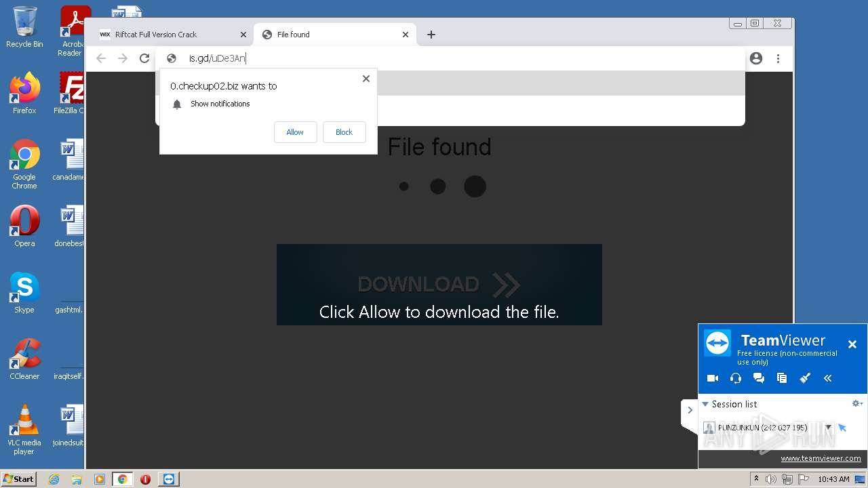Open the media player taskbar icon
868x488 pixels.
[100, 479]
